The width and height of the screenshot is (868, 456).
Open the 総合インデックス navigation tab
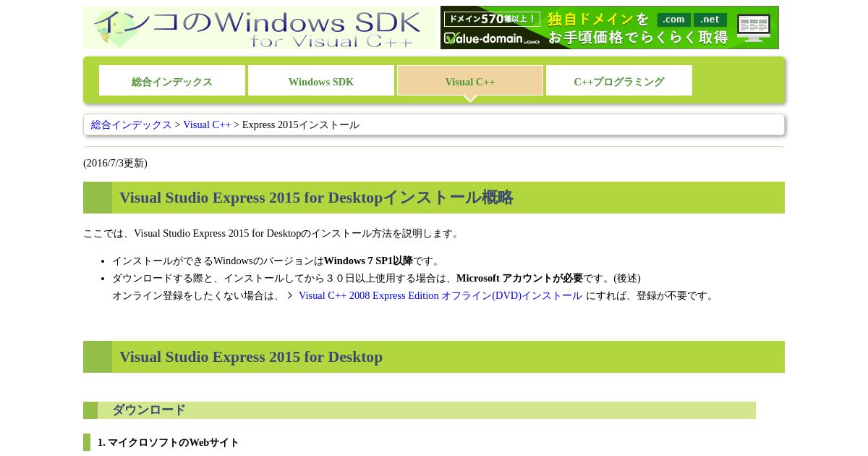tap(172, 81)
